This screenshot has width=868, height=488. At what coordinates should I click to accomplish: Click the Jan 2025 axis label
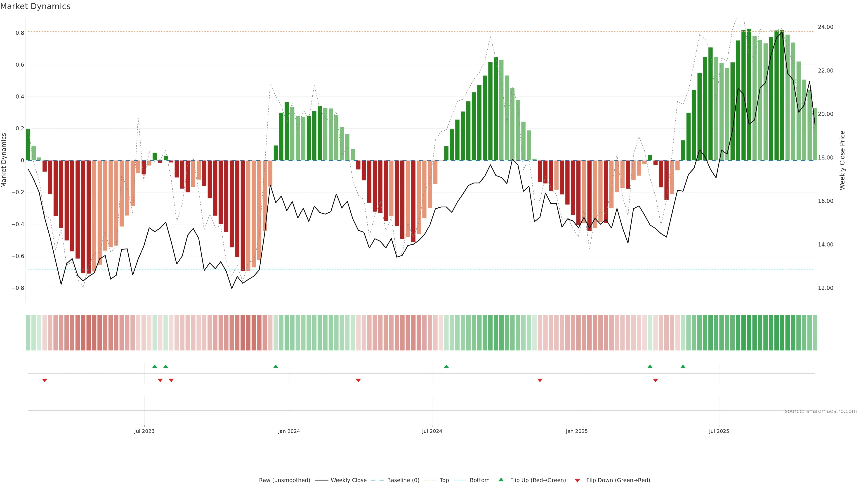[x=577, y=431]
